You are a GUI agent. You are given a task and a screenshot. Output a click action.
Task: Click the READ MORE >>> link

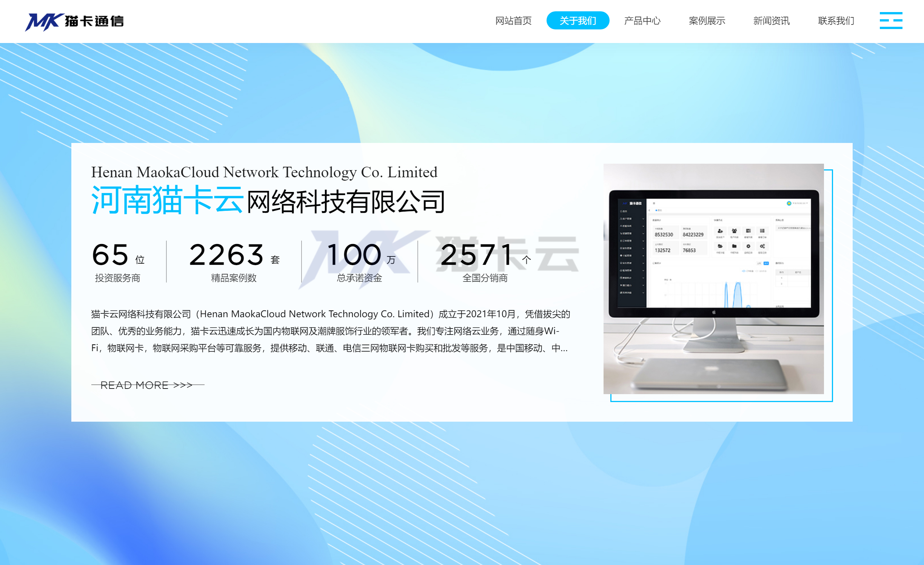click(148, 385)
